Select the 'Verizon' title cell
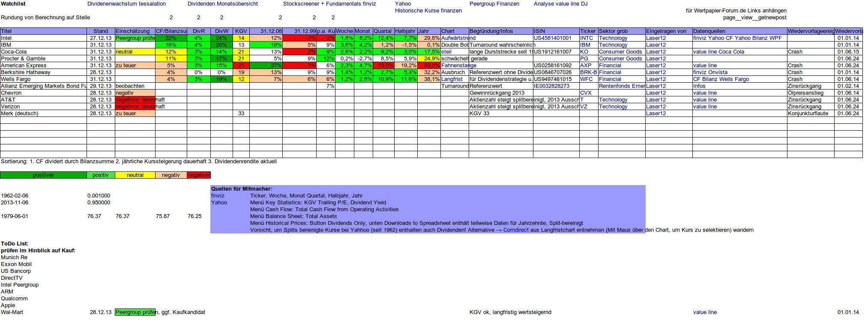Screen dimensions: 868x335 tap(43, 107)
